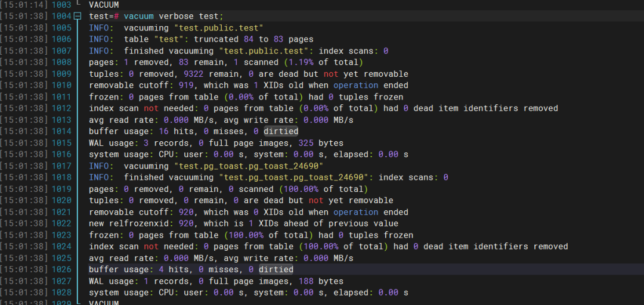Click the VACUUM text on line 1003
This screenshot has height=305, width=644.
(x=104, y=5)
